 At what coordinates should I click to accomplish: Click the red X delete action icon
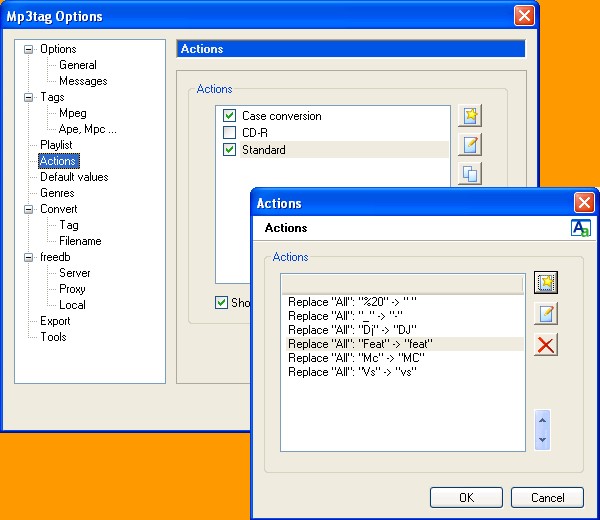546,345
